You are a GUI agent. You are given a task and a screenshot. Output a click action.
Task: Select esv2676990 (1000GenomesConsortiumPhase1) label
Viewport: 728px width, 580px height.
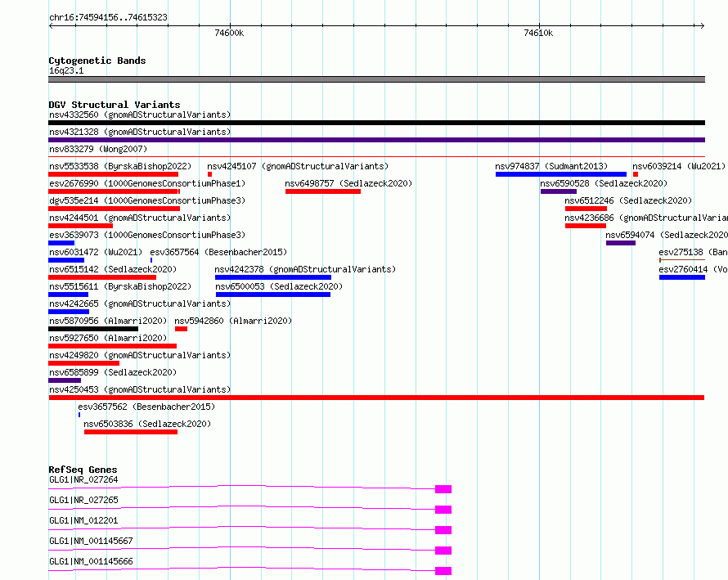pos(147,183)
